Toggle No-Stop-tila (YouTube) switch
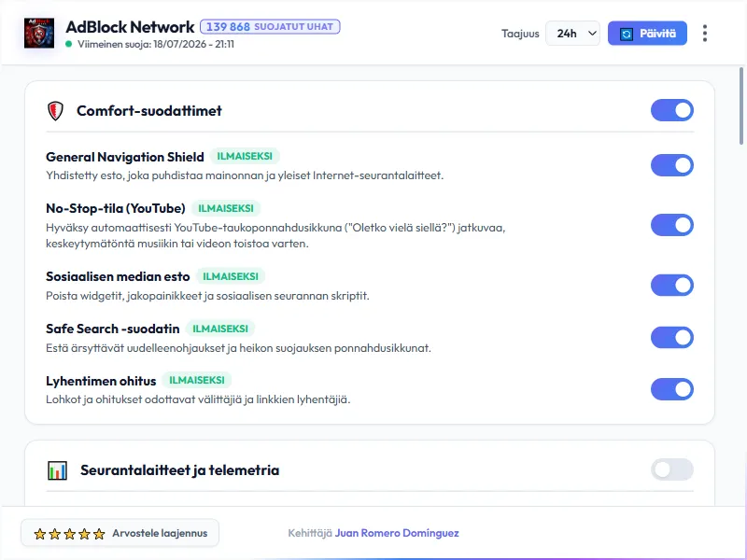The image size is (747, 560). pos(671,225)
